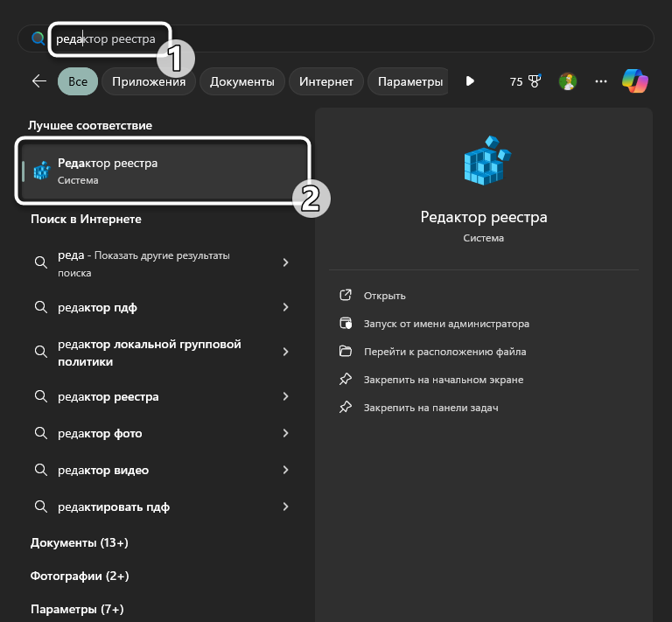Click the admin shield icon for run as administrator
This screenshot has width=672, height=622.
point(346,323)
